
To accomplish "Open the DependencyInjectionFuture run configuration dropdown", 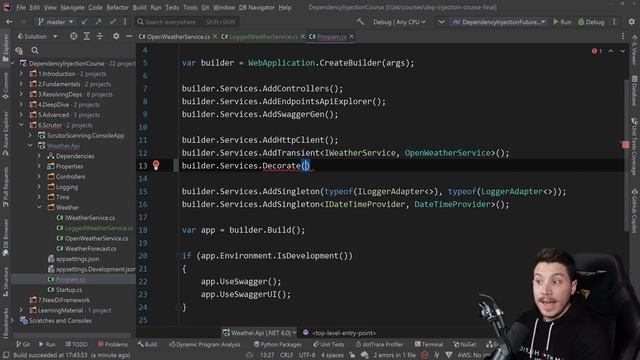I will click(x=499, y=22).
